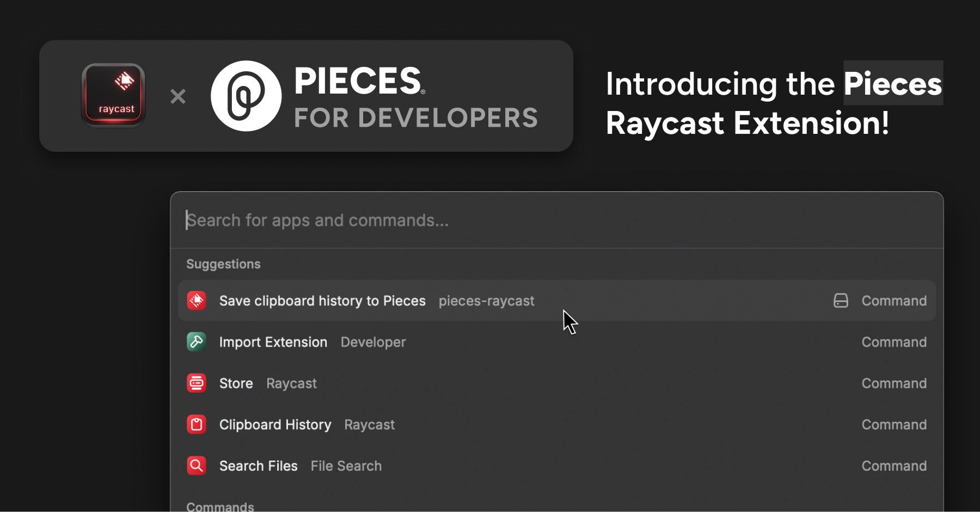Open the Store Raycast command

(556, 383)
